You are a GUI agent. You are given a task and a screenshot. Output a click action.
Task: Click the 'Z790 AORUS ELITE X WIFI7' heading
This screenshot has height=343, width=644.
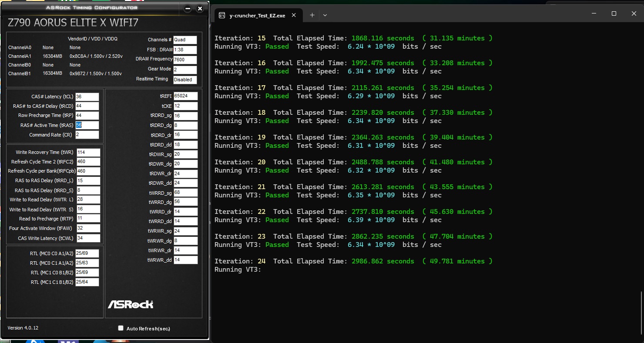point(73,23)
